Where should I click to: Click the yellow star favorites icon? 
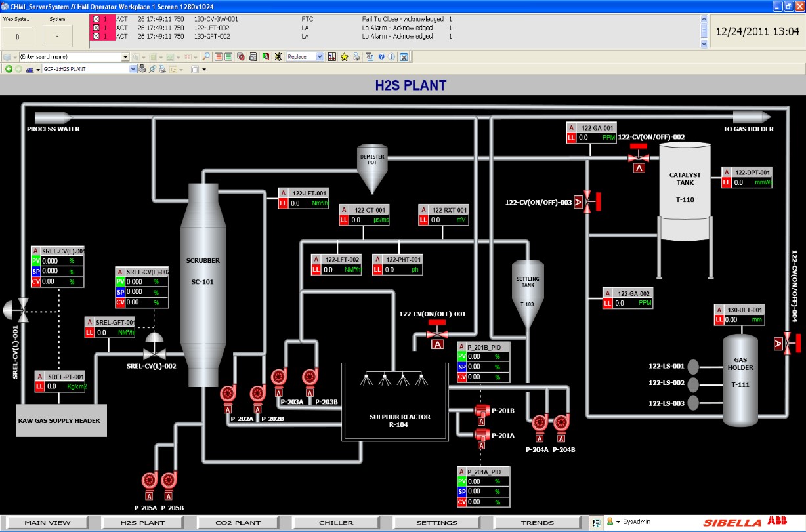pyautogui.click(x=344, y=57)
